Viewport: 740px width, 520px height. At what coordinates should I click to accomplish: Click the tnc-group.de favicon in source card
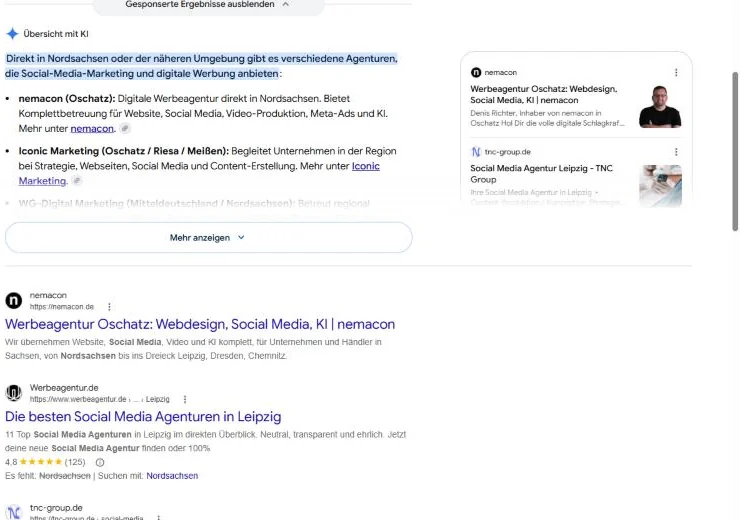click(x=476, y=151)
